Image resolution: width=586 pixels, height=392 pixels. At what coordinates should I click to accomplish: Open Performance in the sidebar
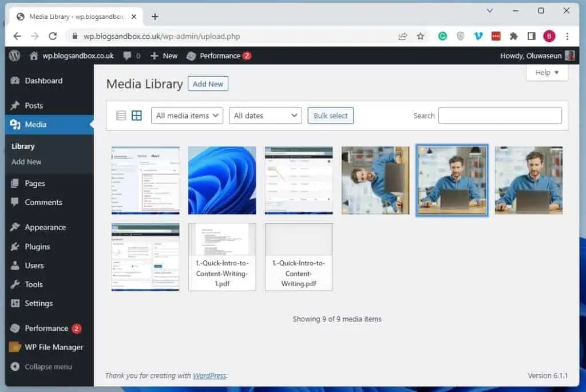(46, 328)
